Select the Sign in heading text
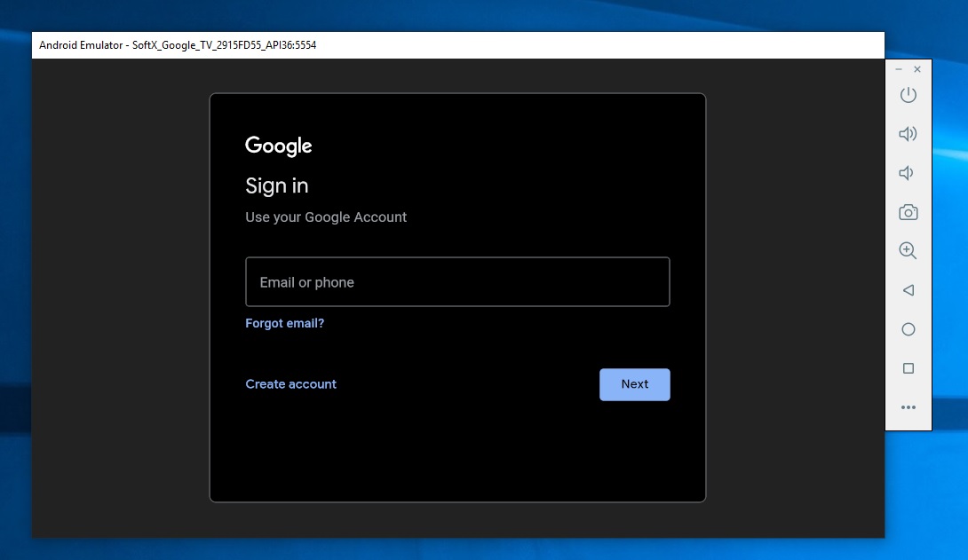Image resolution: width=968 pixels, height=560 pixels. point(276,185)
